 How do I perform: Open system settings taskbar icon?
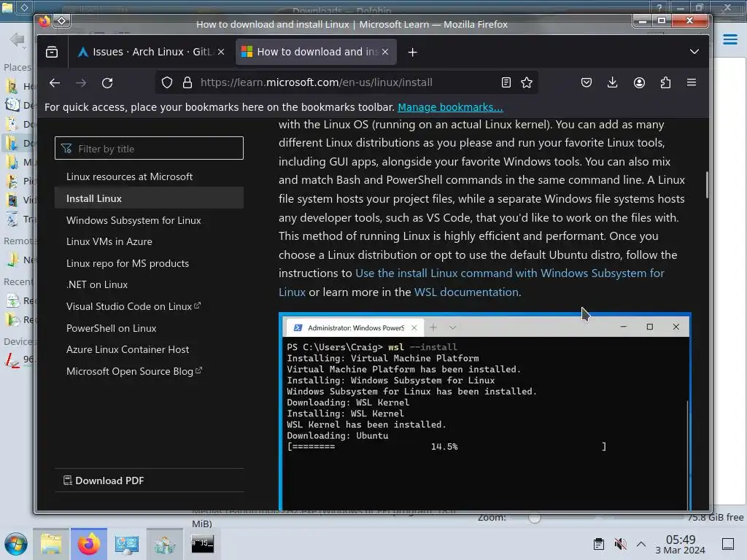pyautogui.click(x=127, y=544)
